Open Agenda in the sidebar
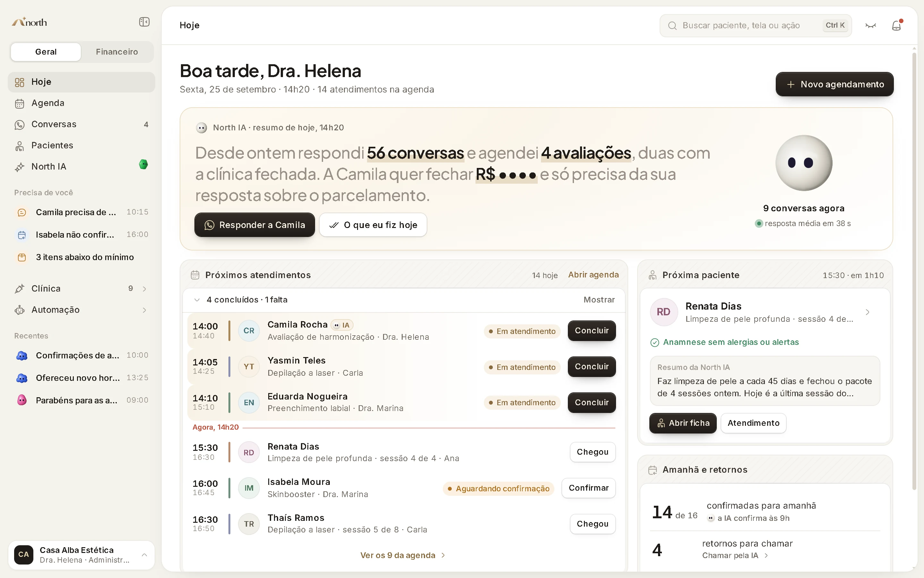This screenshot has height=578, width=924. pyautogui.click(x=81, y=103)
